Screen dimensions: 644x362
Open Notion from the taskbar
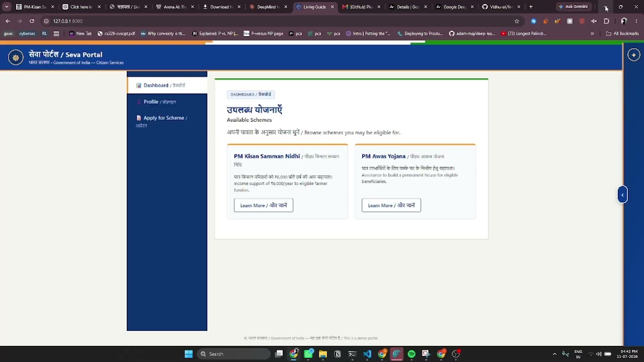(x=338, y=354)
